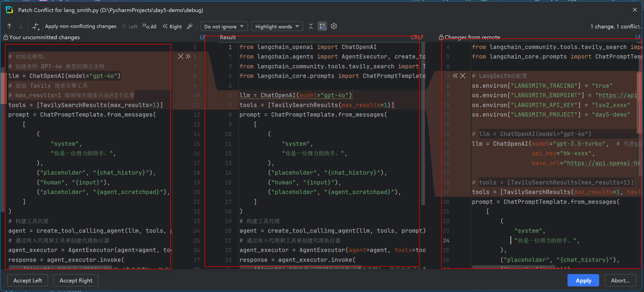This screenshot has width=644, height=292.
Task: Open the 'Highlight words' dropdown
Action: coord(277,26)
